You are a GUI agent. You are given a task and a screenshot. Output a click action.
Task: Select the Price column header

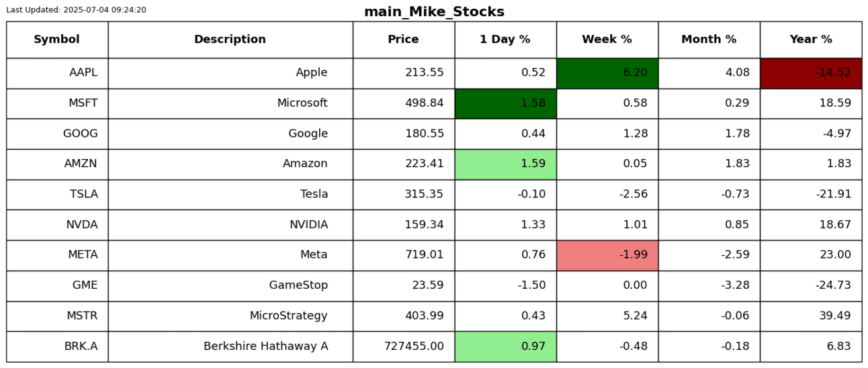point(403,40)
